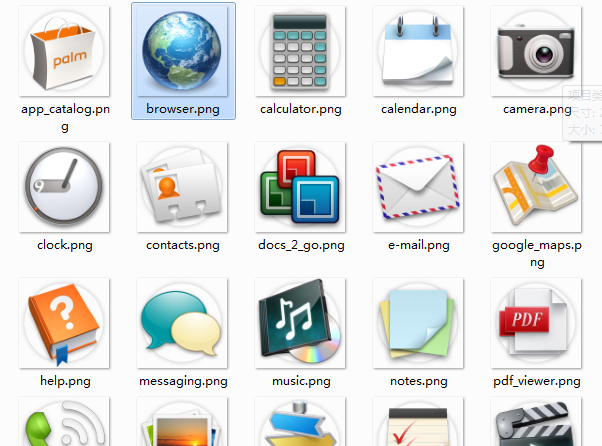The width and height of the screenshot is (602, 446).
Task: Select the calculator.png icon
Action: tap(300, 51)
